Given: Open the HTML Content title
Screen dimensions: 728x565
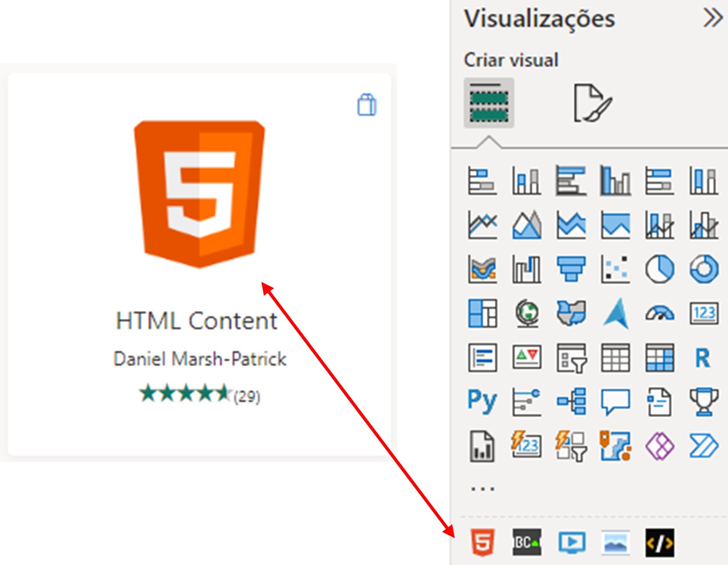Looking at the screenshot, I should point(197,321).
